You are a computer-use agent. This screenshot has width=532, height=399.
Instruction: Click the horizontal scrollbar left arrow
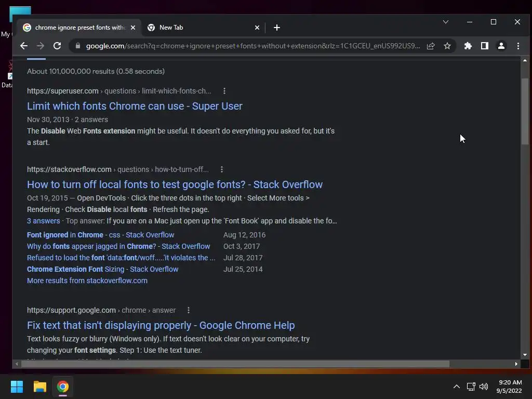(x=16, y=364)
